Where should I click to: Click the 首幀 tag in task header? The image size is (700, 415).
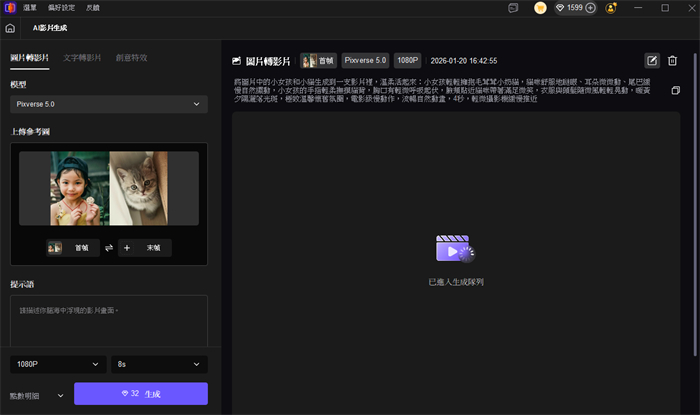[x=318, y=61]
